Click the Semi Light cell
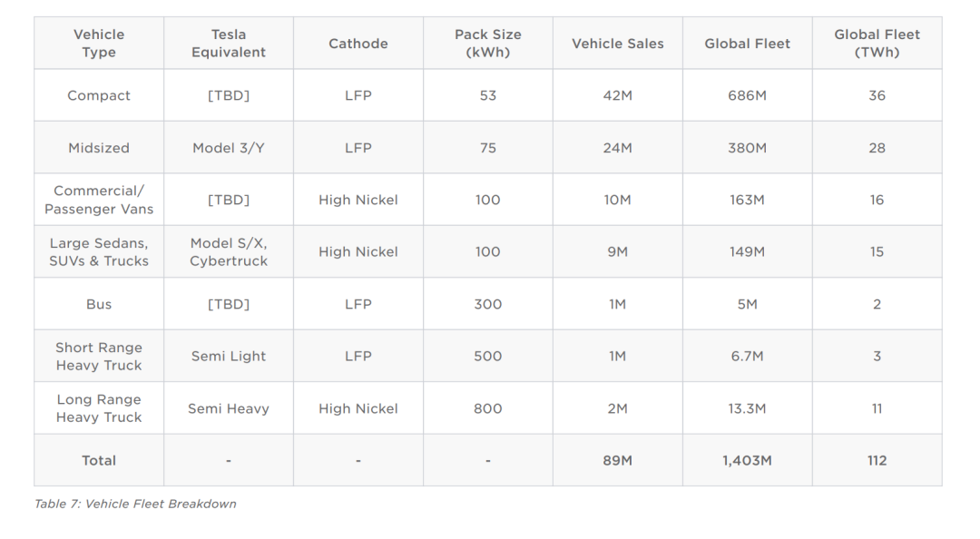The height and width of the screenshot is (539, 980). point(229,357)
